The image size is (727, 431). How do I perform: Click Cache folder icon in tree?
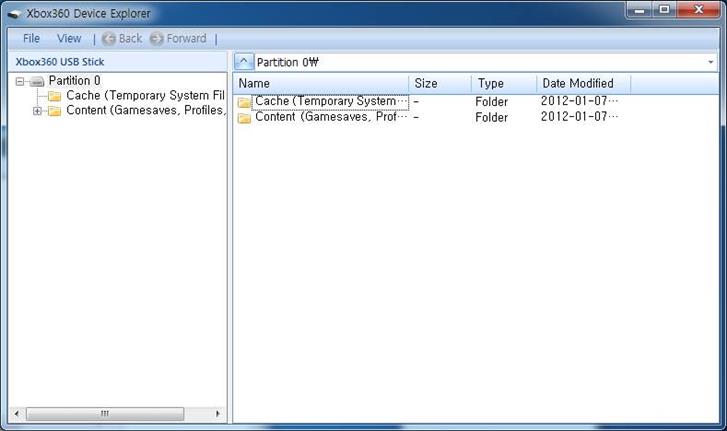55,96
